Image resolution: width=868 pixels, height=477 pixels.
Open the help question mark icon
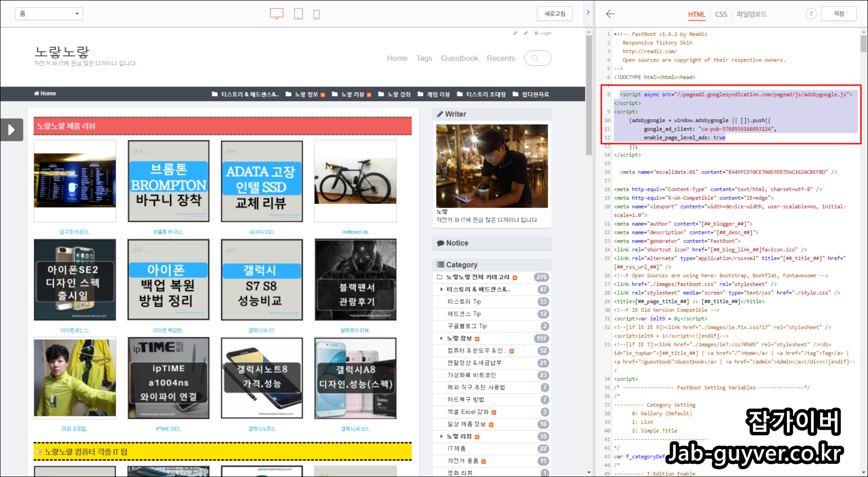(x=811, y=14)
